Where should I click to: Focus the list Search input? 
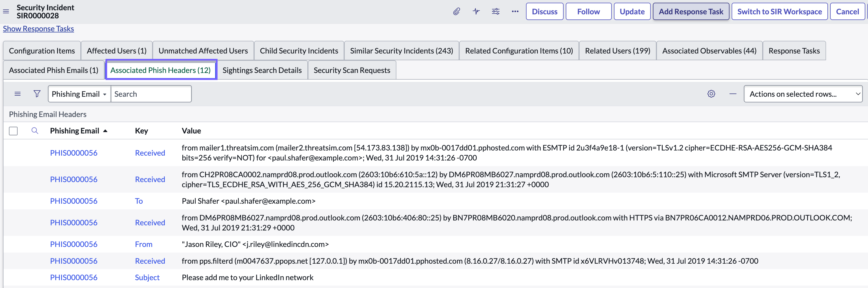pyautogui.click(x=151, y=94)
